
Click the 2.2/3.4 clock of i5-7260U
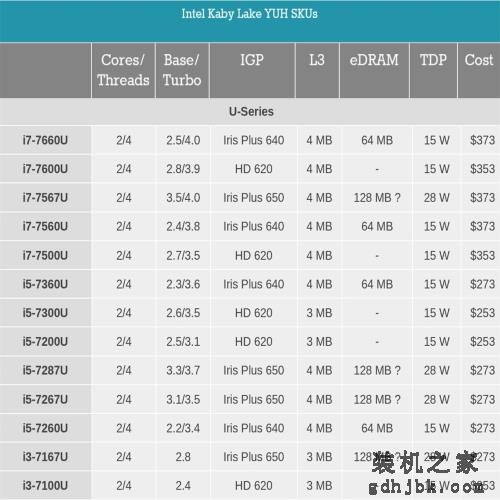[x=183, y=428]
